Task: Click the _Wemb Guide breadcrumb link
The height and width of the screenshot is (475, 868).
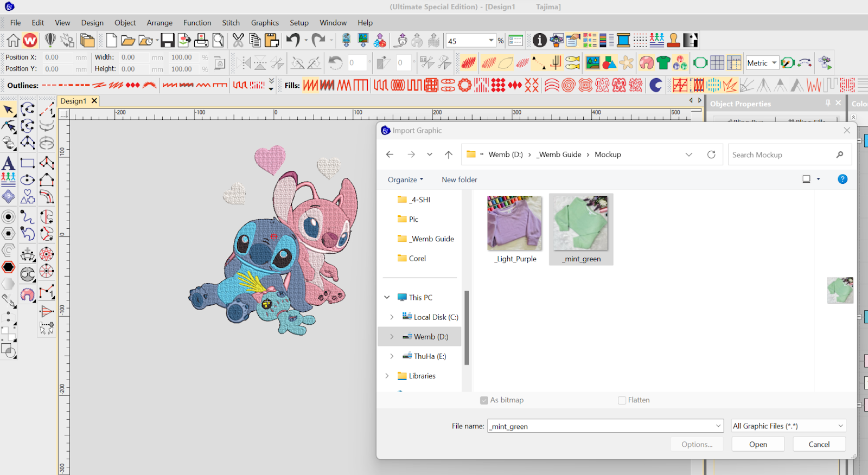Action: click(559, 155)
